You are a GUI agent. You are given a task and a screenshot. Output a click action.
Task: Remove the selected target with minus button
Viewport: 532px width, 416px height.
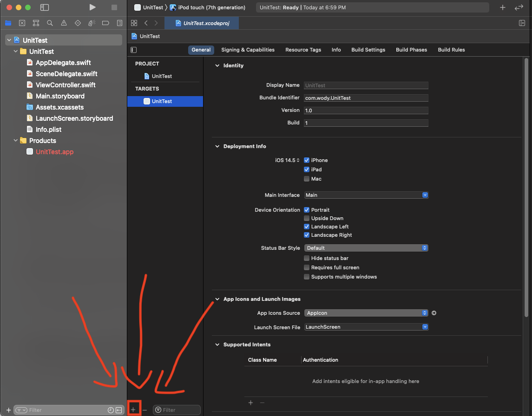point(145,410)
